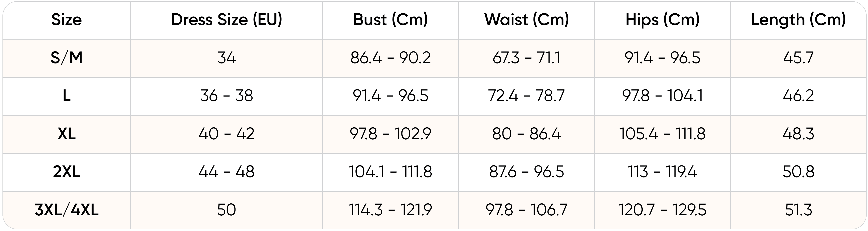Click the L size row label
868x231 pixels.
point(66,96)
